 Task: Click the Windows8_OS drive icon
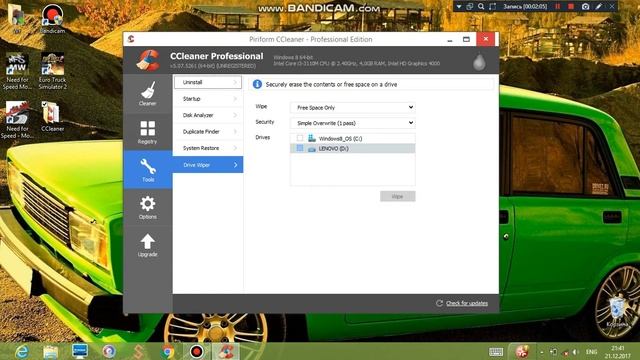(x=312, y=138)
